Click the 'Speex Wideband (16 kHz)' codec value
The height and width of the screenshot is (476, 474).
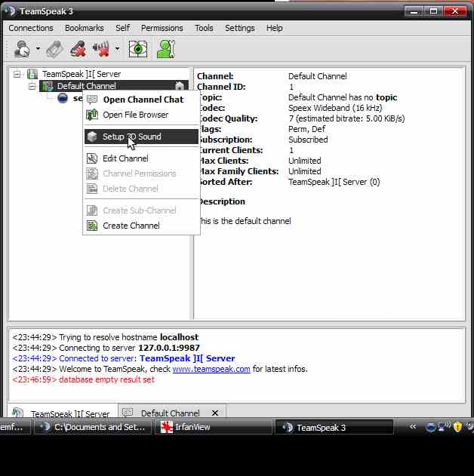[335, 108]
